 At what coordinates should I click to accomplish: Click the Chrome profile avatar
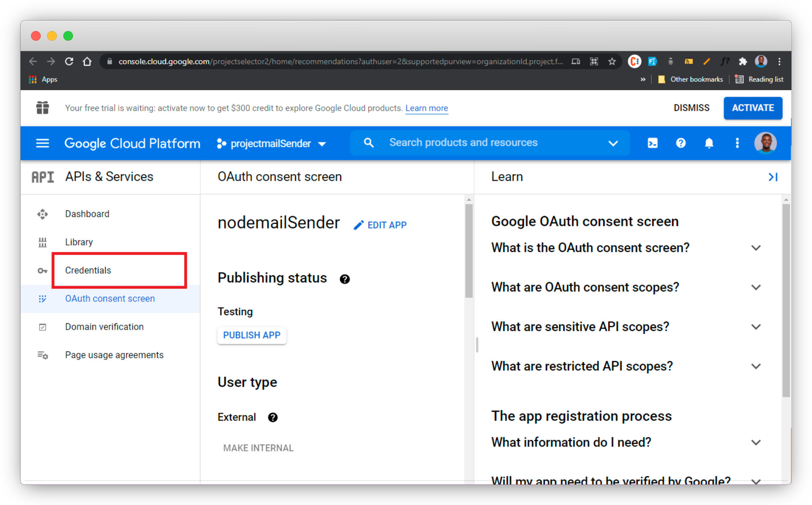click(761, 61)
